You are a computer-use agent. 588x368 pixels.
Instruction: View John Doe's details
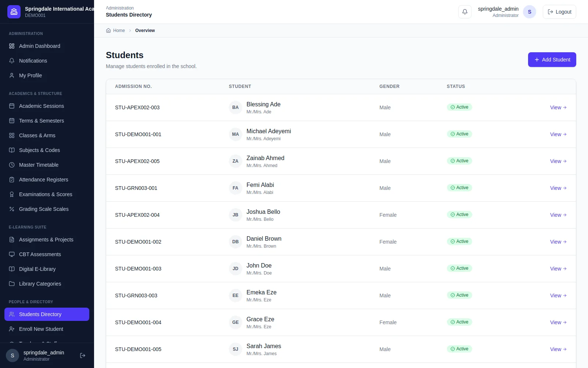tap(558, 269)
